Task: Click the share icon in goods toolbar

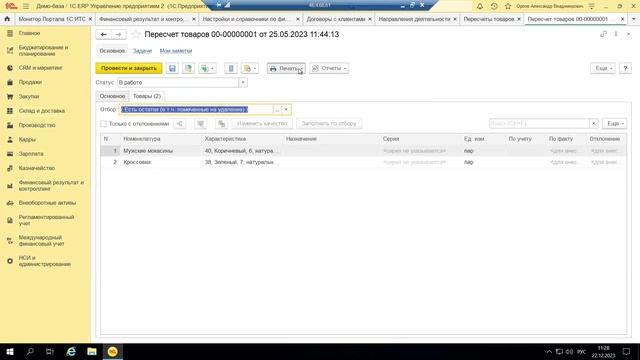Action: click(180, 124)
